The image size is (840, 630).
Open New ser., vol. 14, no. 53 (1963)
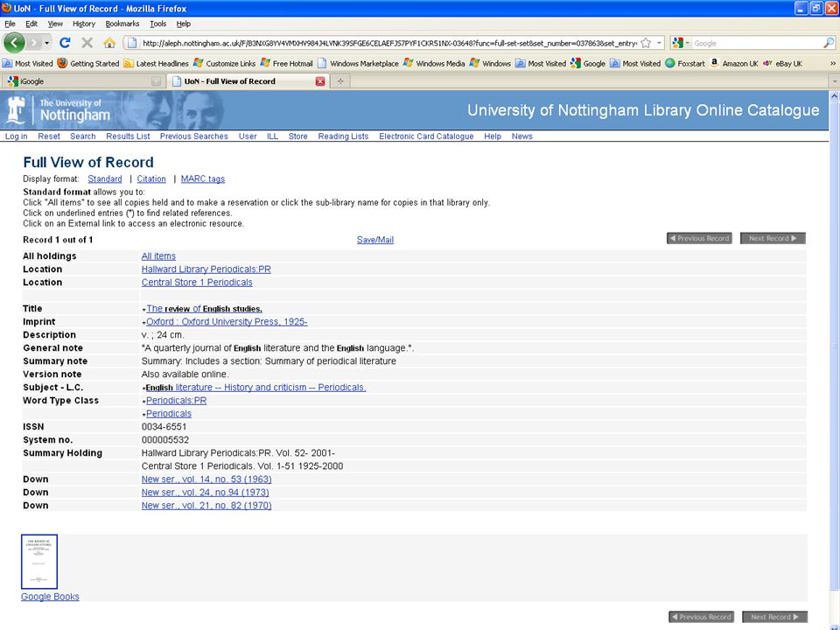(206, 479)
